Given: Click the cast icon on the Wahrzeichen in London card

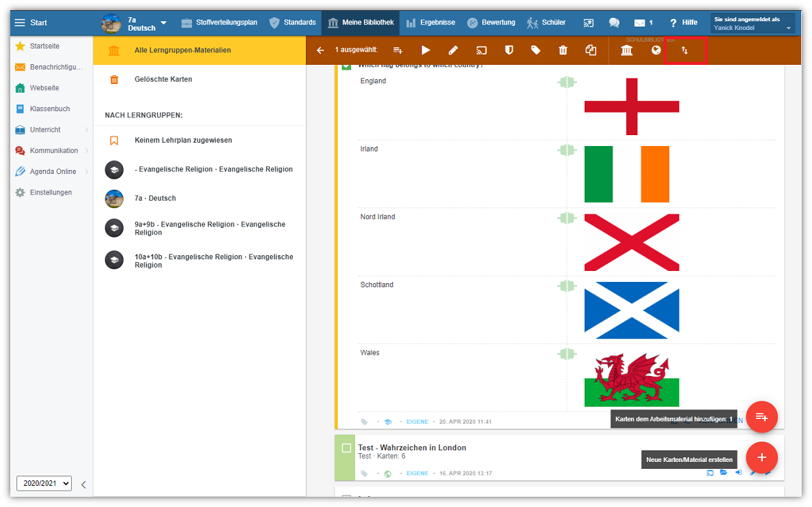Looking at the screenshot, I should [710, 473].
